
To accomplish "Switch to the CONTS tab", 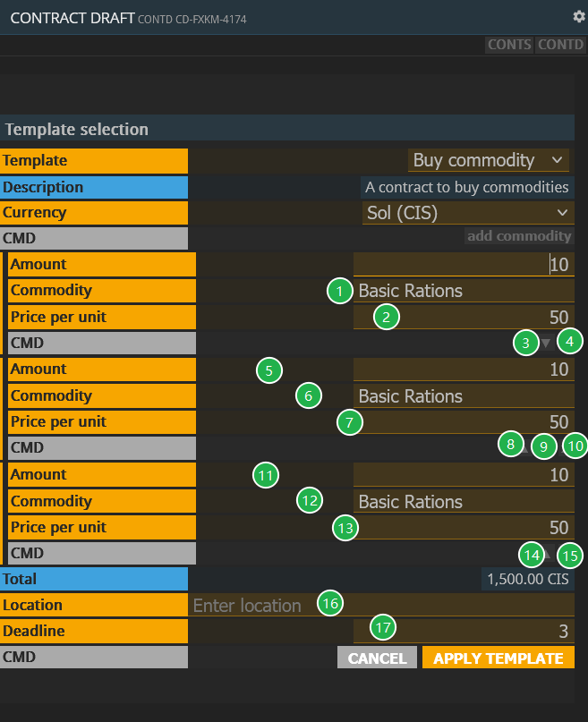I will tap(508, 45).
